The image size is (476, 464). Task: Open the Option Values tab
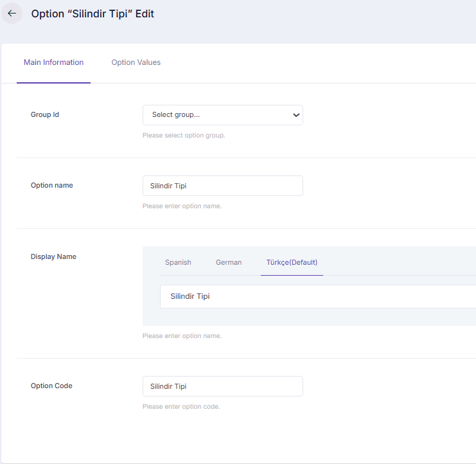click(136, 62)
